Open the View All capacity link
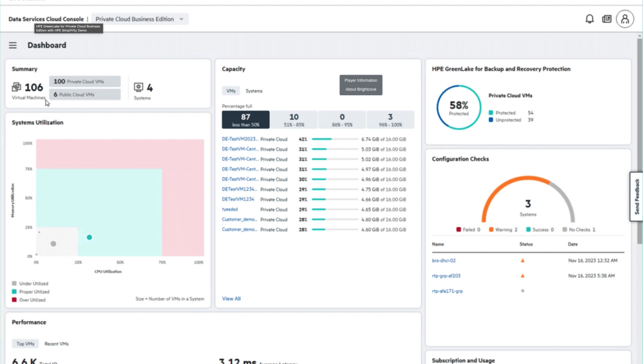This screenshot has height=364, width=643. point(231,299)
